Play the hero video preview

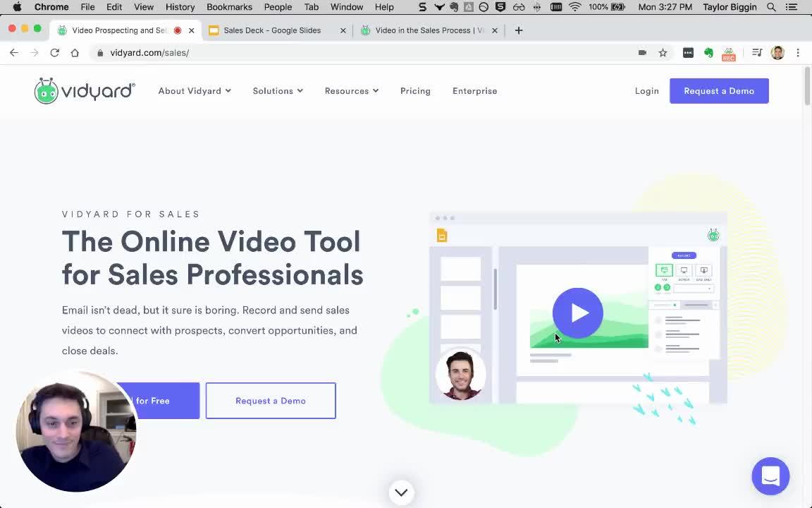577,313
